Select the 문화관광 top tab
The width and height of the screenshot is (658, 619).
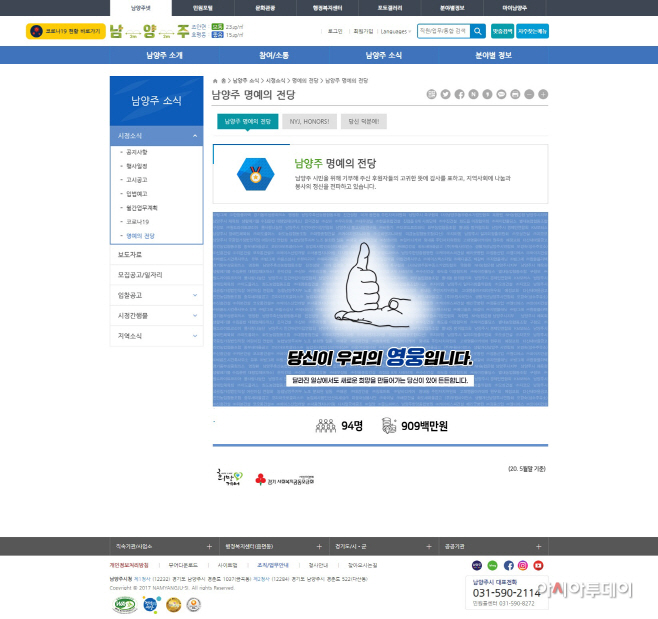point(265,8)
